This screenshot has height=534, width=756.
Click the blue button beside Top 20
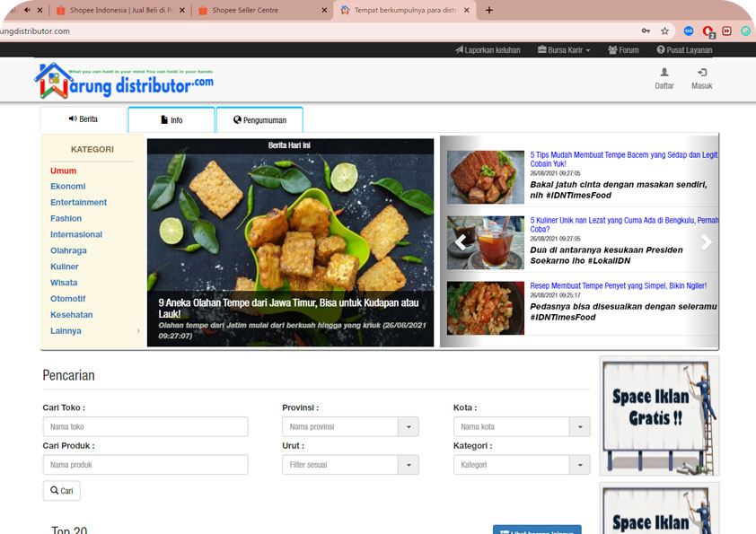point(537,530)
